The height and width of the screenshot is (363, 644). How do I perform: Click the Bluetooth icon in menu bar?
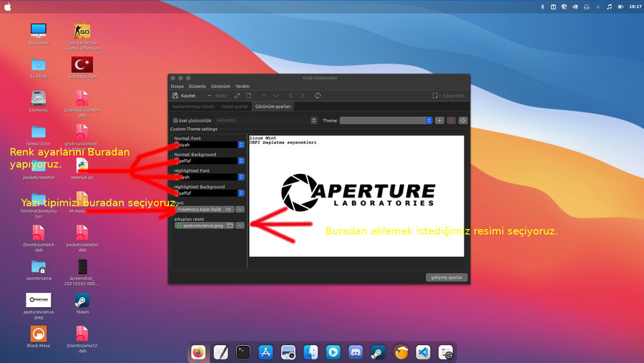tap(542, 6)
